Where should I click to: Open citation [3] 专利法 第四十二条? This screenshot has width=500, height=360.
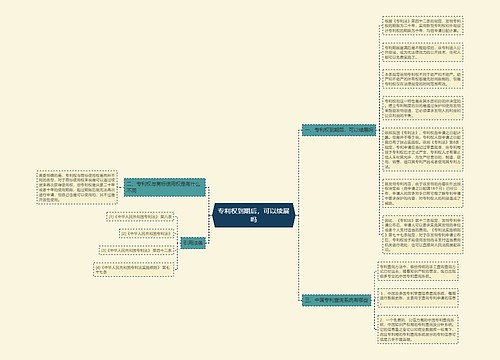[136, 250]
